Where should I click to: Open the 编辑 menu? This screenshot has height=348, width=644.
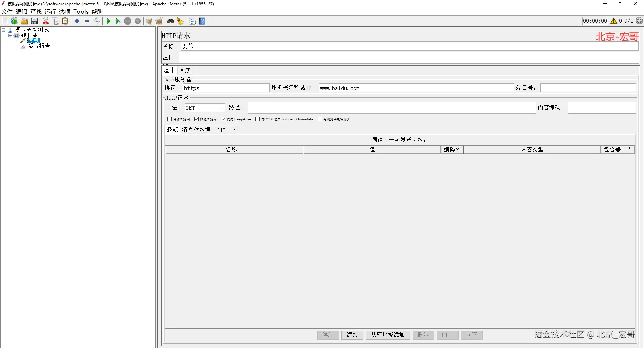coord(21,12)
